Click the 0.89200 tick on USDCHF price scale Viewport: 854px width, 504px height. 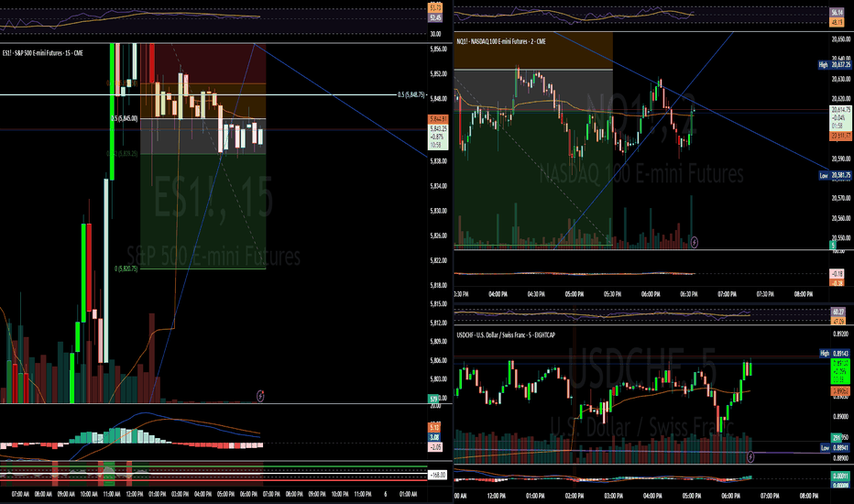click(x=840, y=334)
